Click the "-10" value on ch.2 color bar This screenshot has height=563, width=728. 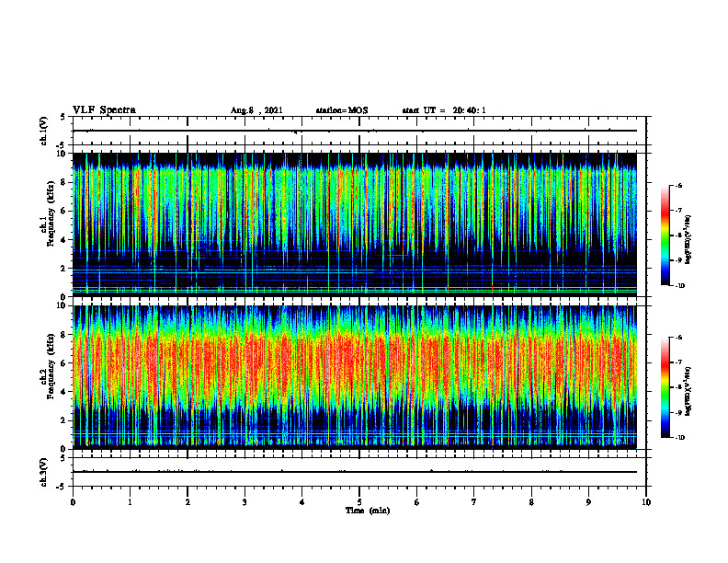679,438
